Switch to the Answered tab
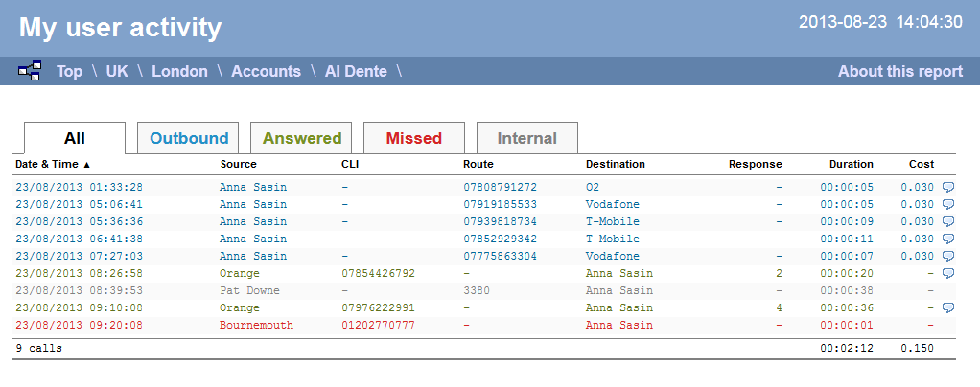 (301, 138)
